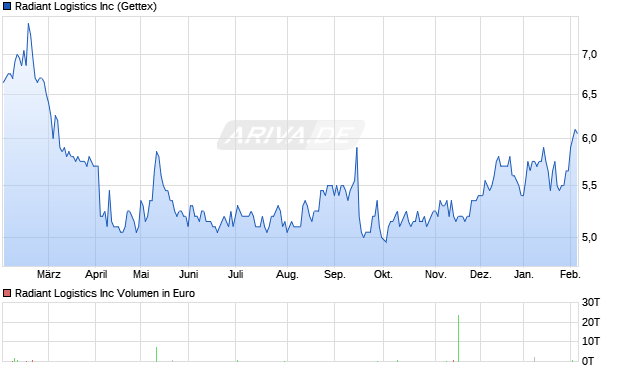Select the 'Radiant Logistics Inc Volumen in Euro' label
Screen dimensions: 620x371
pyautogui.click(x=105, y=293)
